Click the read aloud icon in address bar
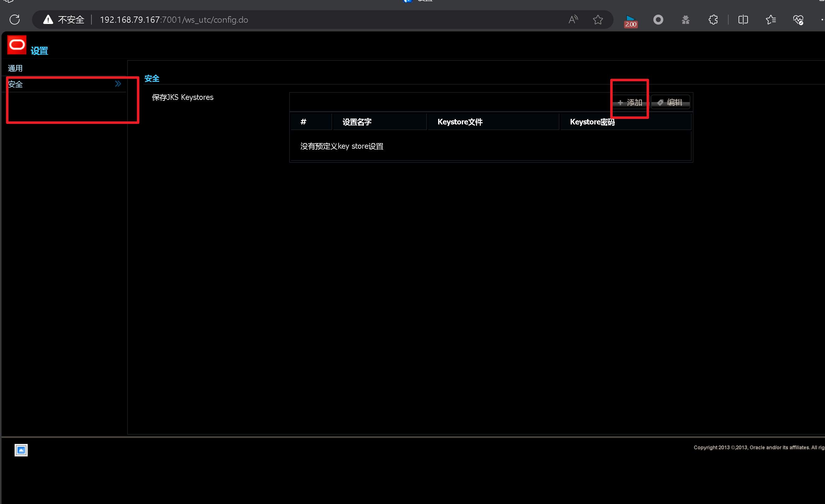This screenshot has height=504, width=825. coord(573,20)
